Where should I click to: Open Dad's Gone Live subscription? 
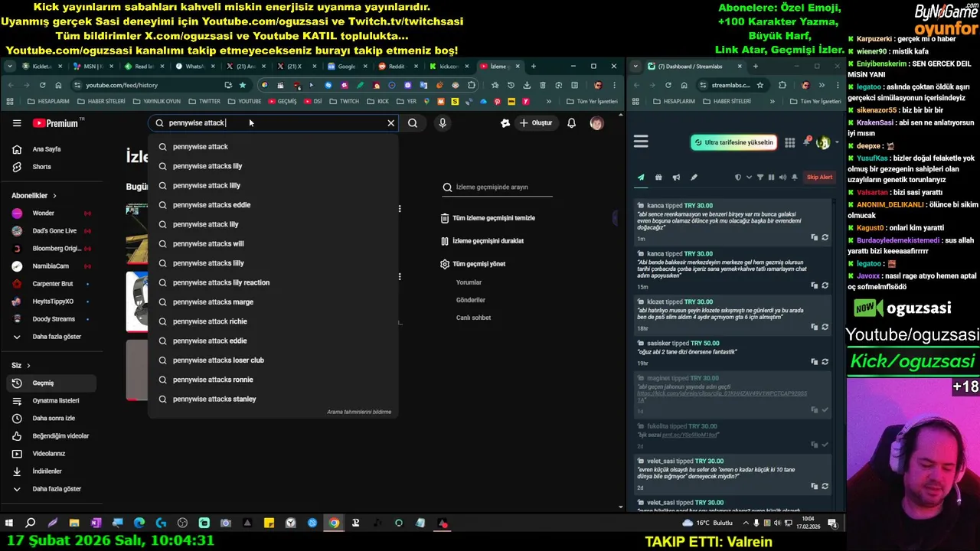click(x=50, y=230)
